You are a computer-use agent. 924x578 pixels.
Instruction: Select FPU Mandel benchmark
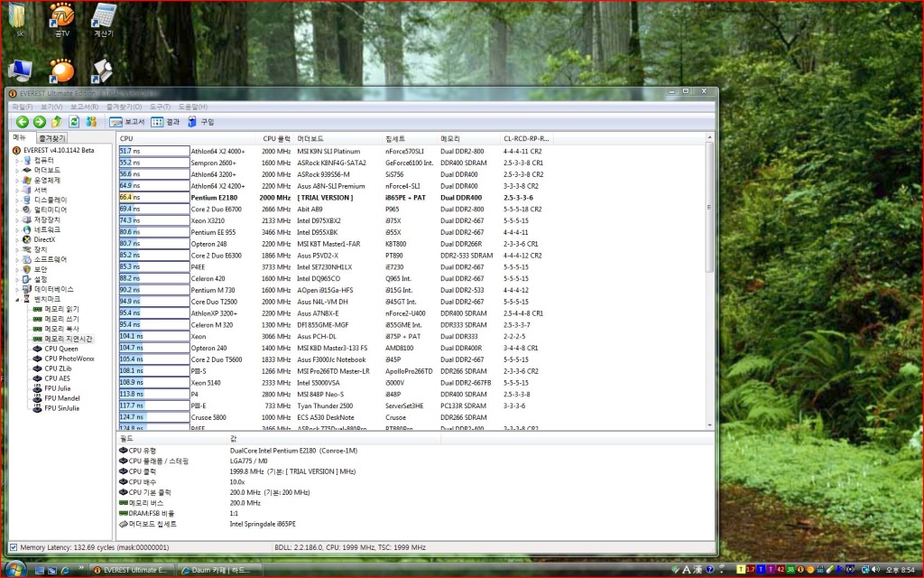click(57, 398)
